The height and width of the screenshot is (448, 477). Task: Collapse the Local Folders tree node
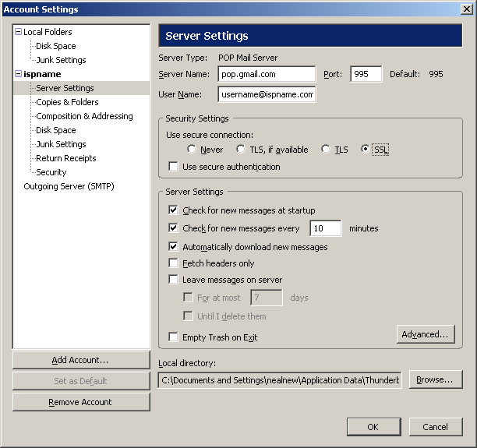(x=18, y=32)
